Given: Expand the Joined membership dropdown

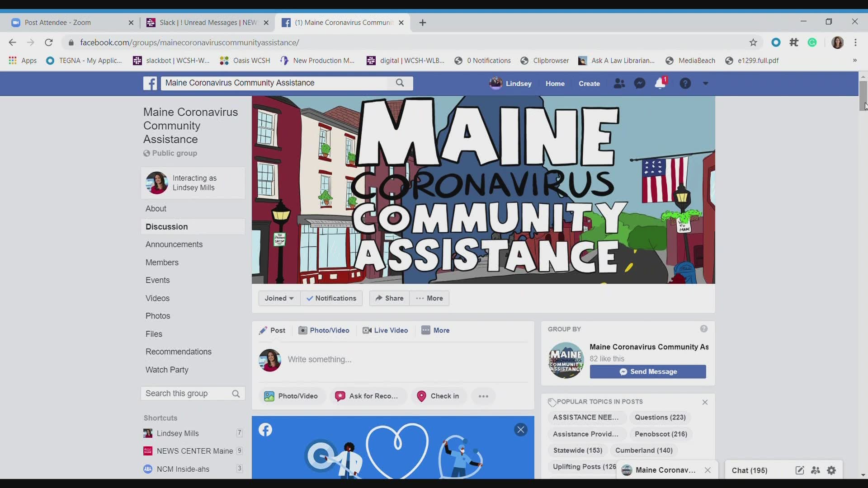Looking at the screenshot, I should (x=278, y=298).
